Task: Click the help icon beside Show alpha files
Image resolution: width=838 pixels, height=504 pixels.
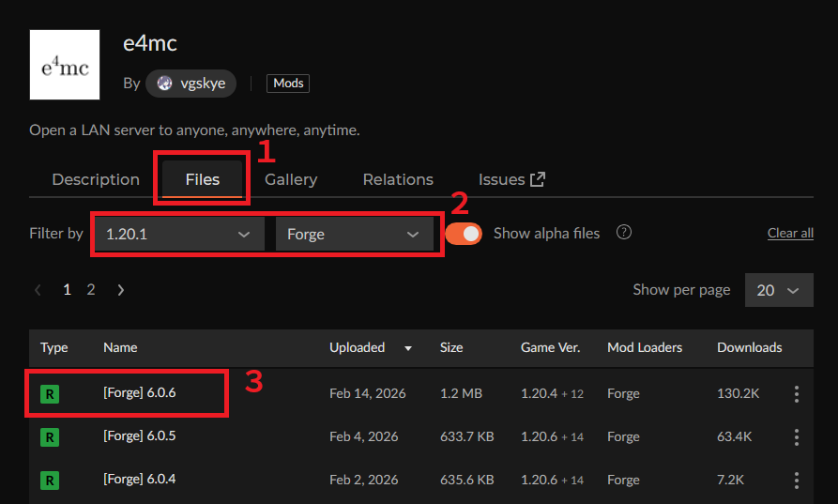Action: pos(623,233)
